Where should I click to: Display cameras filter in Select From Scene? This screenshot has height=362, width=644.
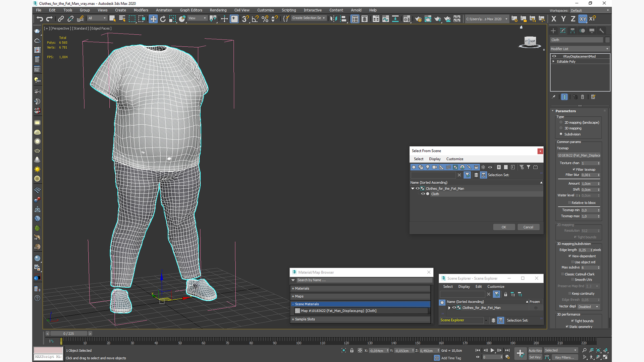point(435,167)
